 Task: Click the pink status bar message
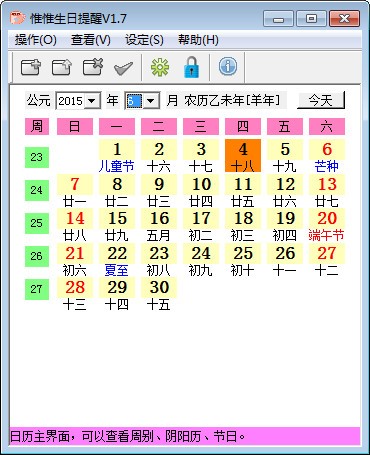tap(185, 436)
